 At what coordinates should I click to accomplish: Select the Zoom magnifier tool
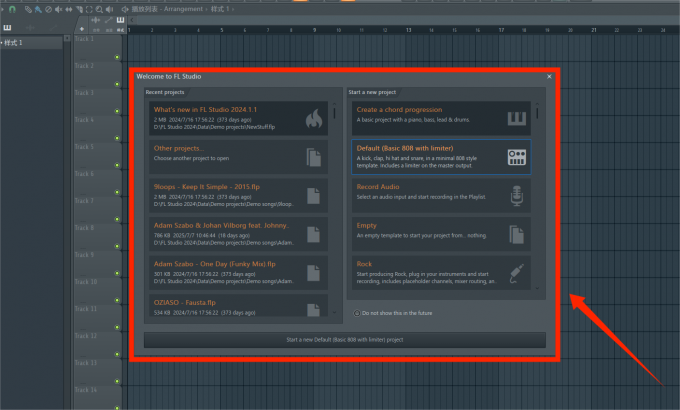click(99, 10)
